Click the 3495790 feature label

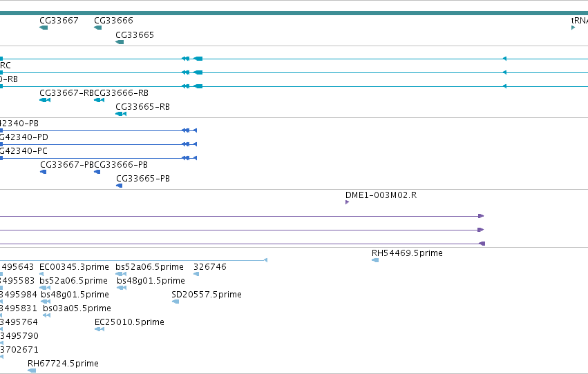19,336
